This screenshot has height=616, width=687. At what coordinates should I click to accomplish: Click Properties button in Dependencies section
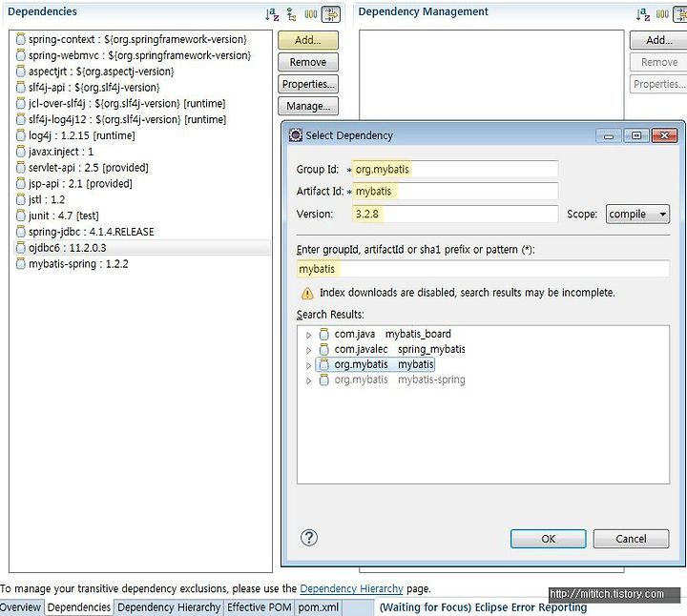[308, 84]
